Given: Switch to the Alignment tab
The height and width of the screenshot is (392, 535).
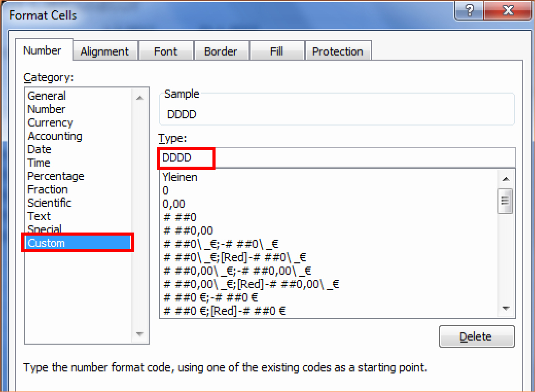Looking at the screenshot, I should [x=105, y=51].
